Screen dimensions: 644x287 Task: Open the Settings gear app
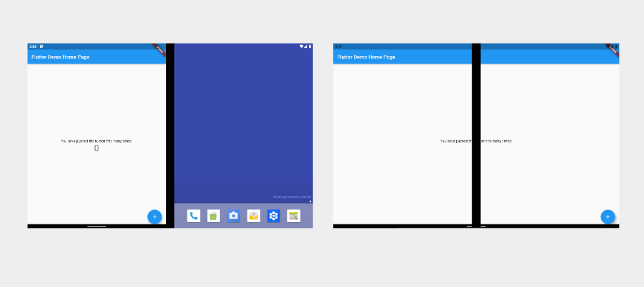point(274,216)
